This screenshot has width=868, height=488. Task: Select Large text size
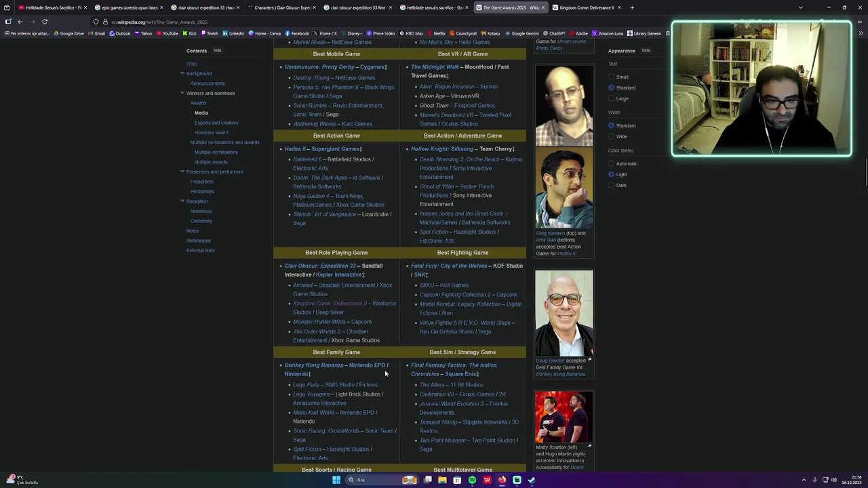coord(612,98)
